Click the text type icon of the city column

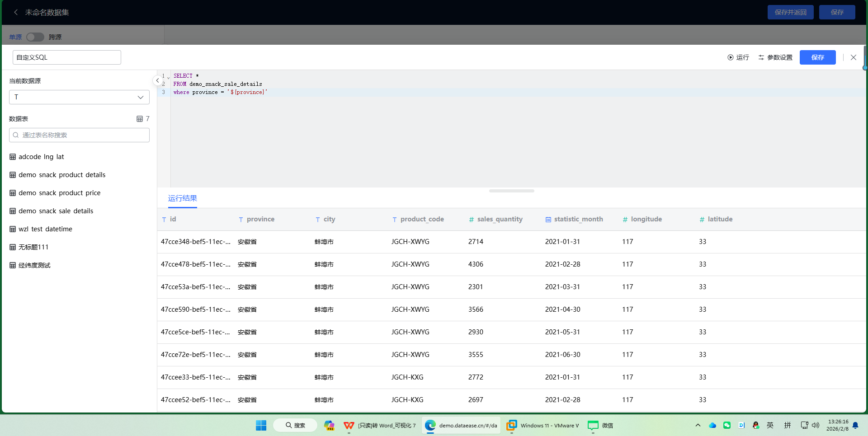318,220
